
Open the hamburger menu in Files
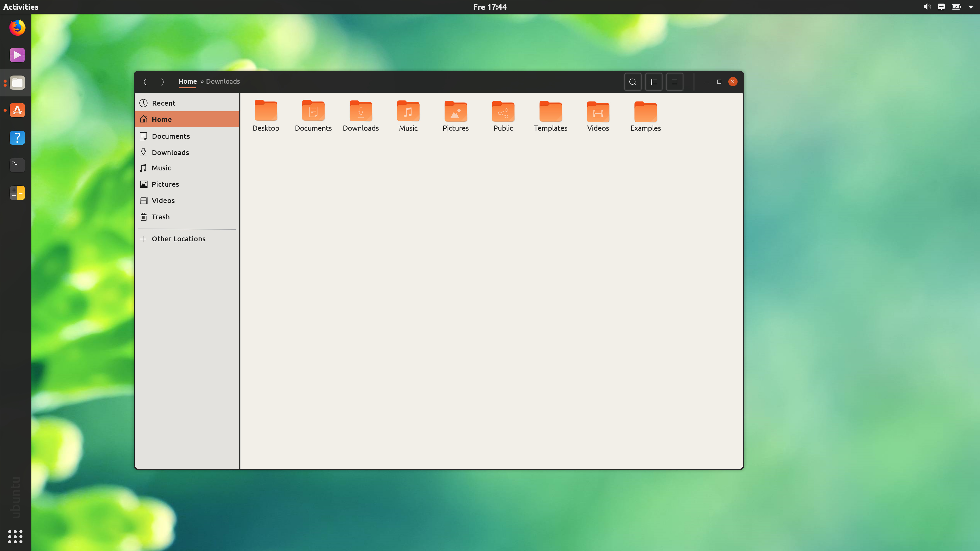click(x=675, y=82)
